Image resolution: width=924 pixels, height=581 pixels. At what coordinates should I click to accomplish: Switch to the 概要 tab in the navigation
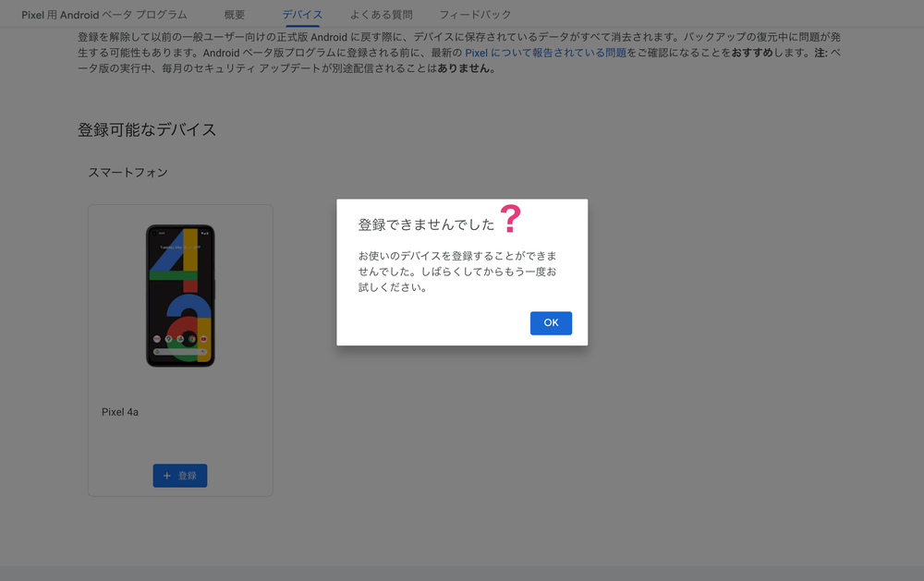(234, 15)
